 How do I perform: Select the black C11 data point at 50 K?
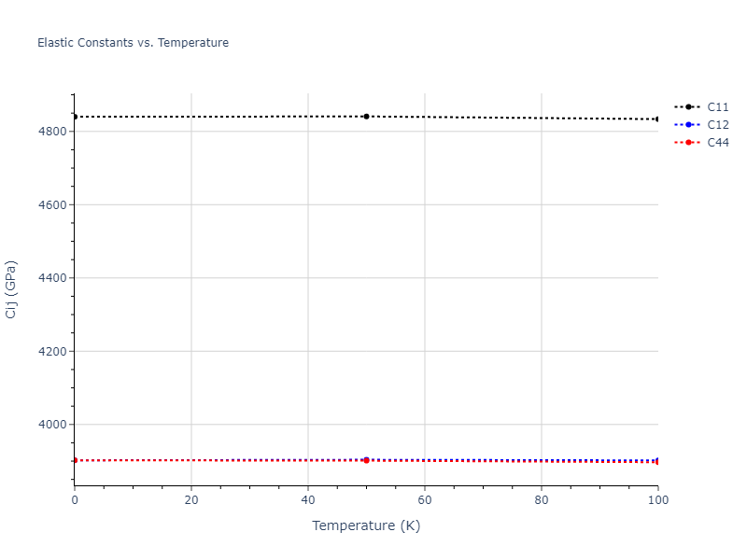(x=366, y=117)
